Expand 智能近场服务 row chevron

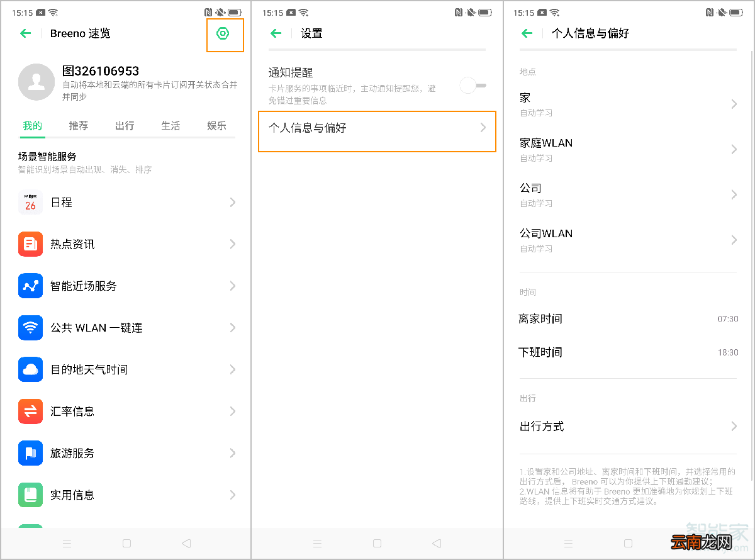[x=233, y=286]
